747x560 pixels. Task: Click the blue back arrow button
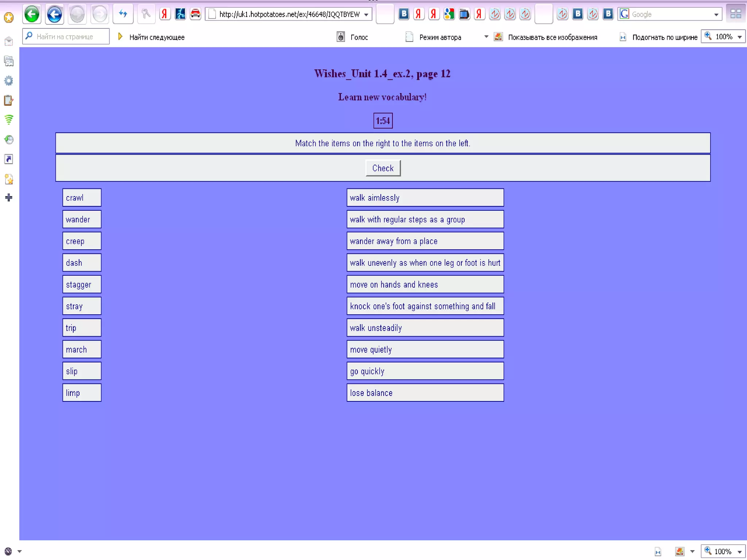point(54,15)
